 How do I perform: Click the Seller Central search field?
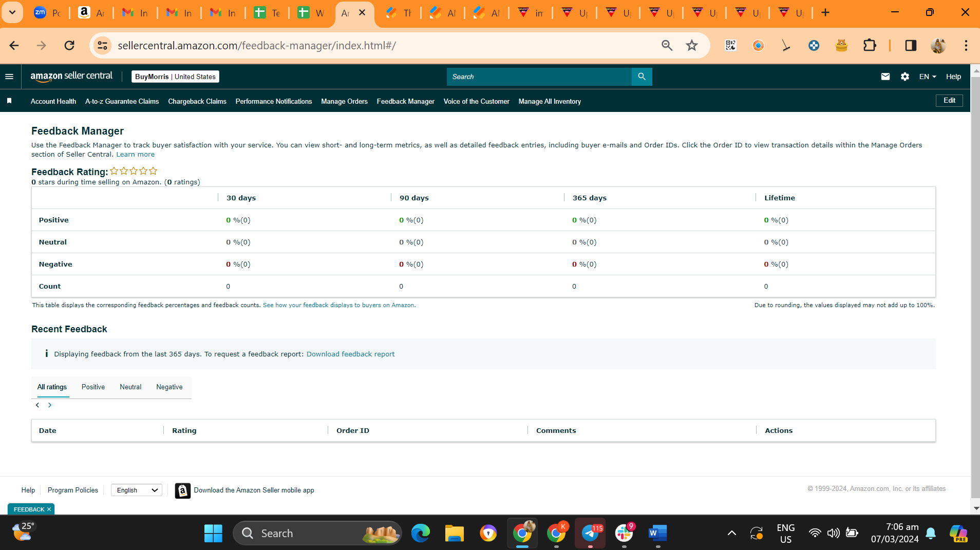pos(539,77)
